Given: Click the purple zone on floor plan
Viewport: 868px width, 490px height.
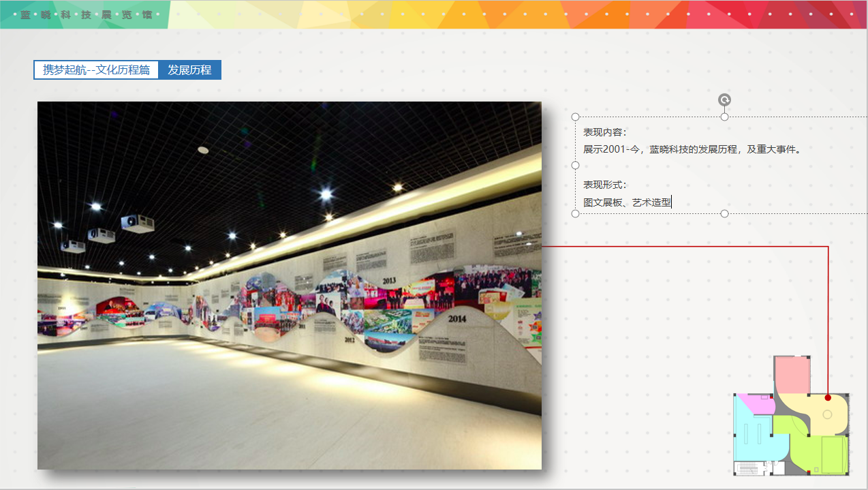Looking at the screenshot, I should click(x=757, y=404).
